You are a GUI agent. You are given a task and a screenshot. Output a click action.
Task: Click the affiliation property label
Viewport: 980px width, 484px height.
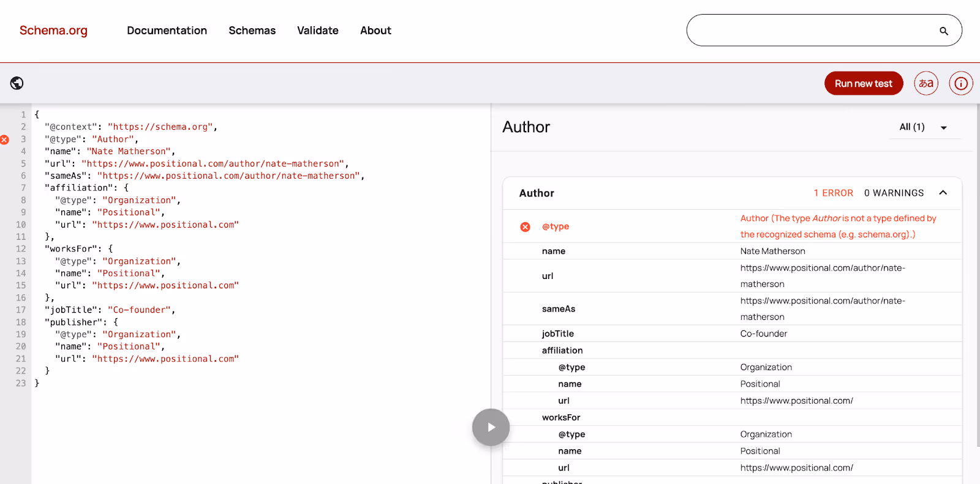(x=562, y=351)
